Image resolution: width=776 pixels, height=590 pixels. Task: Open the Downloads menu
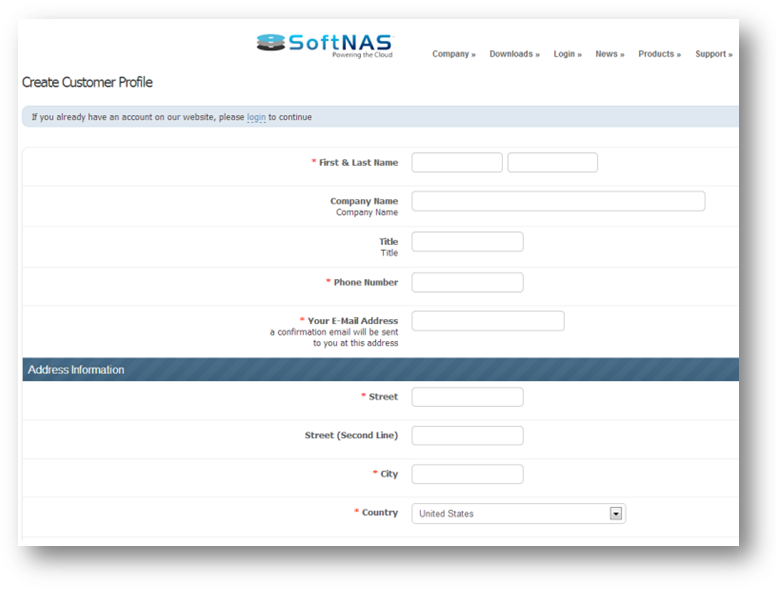(x=514, y=54)
